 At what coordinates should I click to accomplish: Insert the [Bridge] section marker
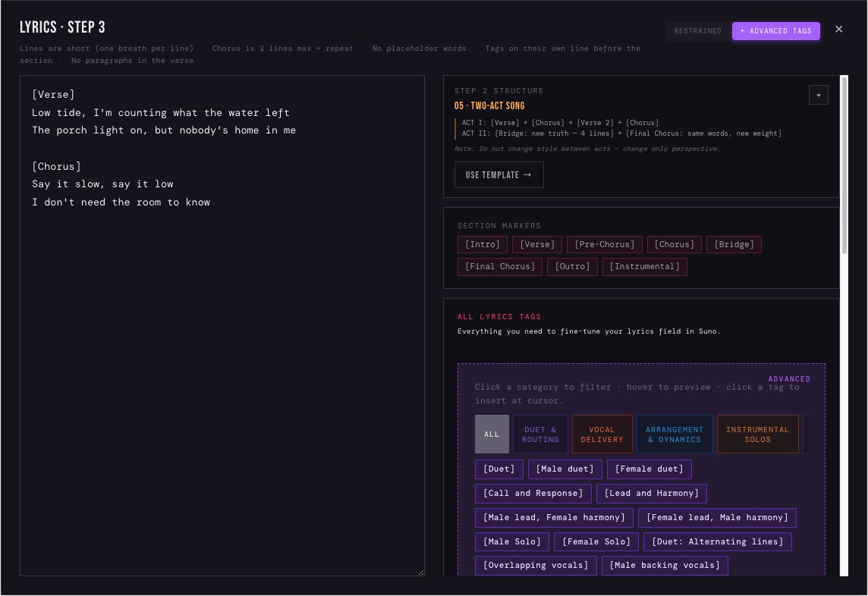click(734, 245)
